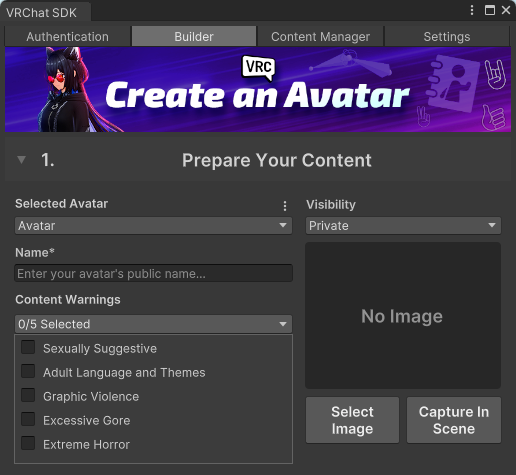
Task: Go to the Settings tab
Action: coord(447,36)
